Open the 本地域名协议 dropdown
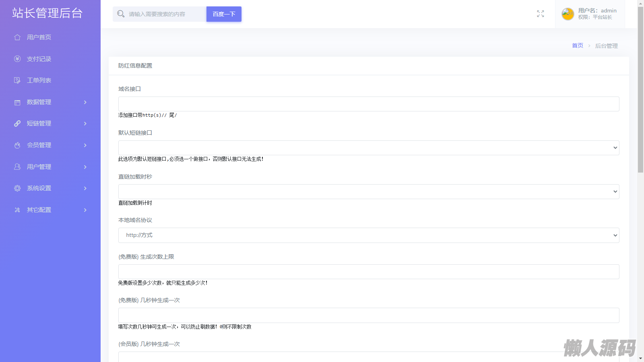Screen dimensions: 644x362 coord(369,235)
